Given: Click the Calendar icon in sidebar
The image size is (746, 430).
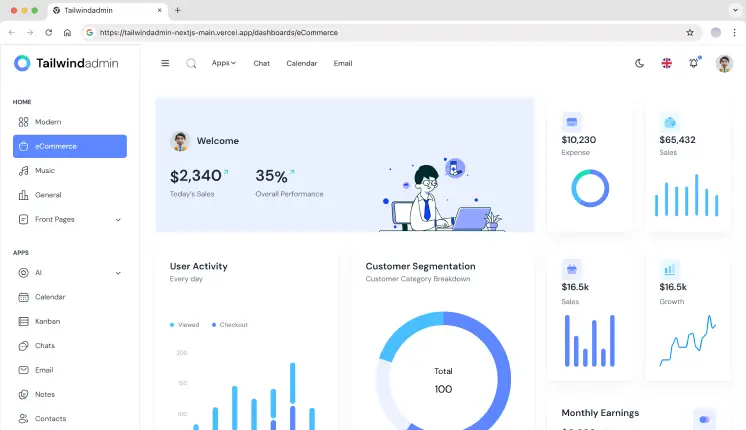Looking at the screenshot, I should [x=23, y=297].
